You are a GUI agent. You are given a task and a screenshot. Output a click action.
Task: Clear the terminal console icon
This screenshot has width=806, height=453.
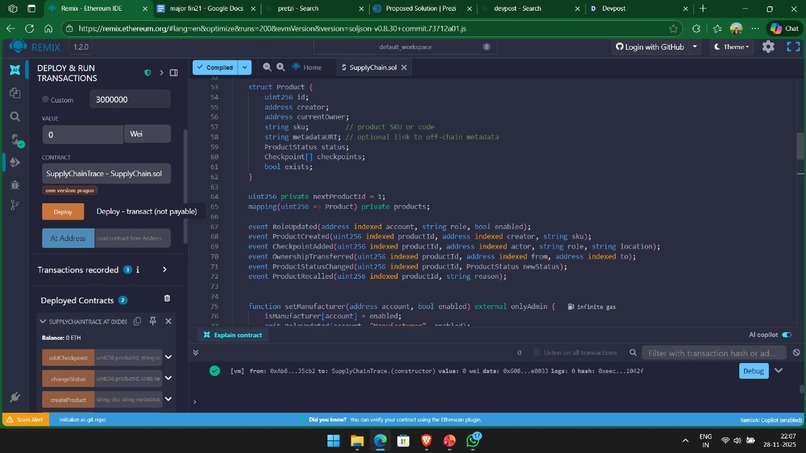(796, 353)
